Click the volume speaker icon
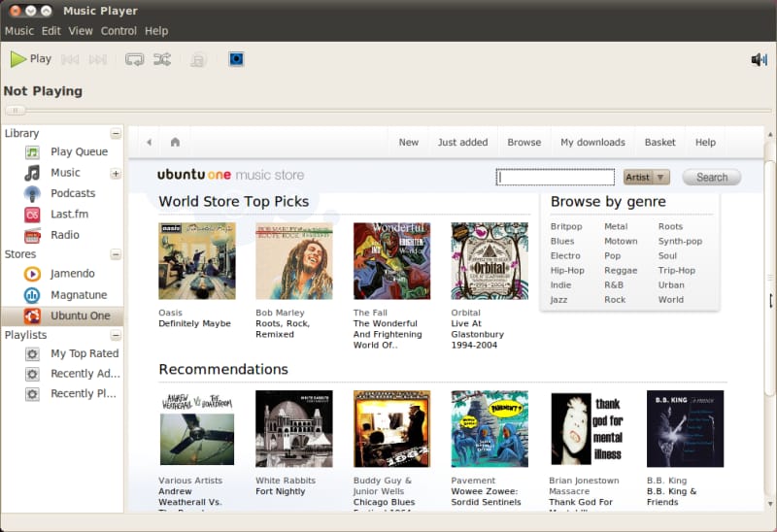The width and height of the screenshot is (777, 532). 759,59
